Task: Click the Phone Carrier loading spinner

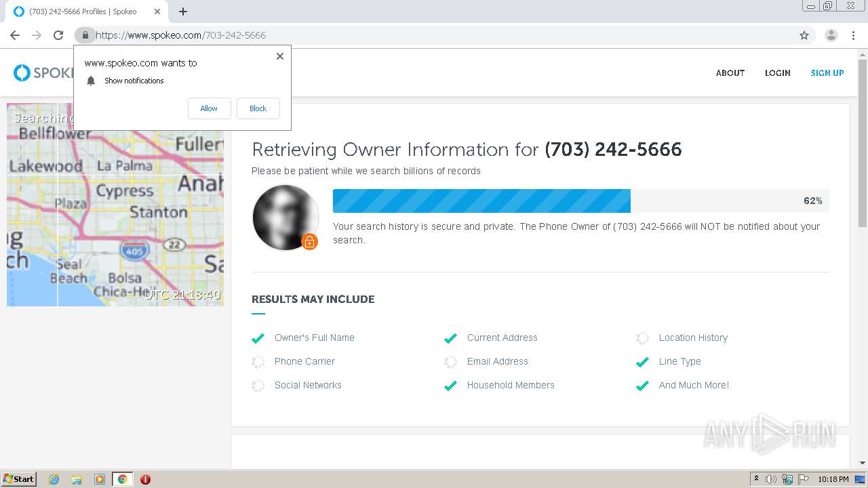Action: coord(258,362)
